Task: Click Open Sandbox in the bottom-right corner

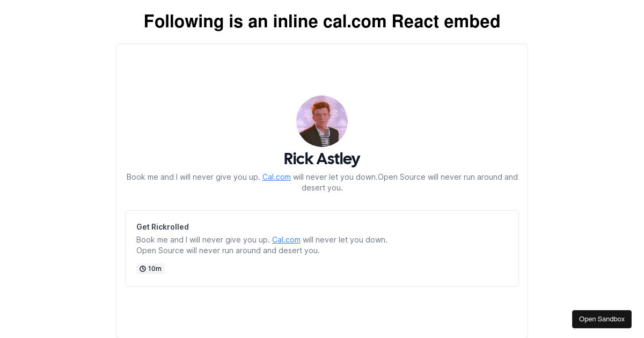Action: (602, 319)
